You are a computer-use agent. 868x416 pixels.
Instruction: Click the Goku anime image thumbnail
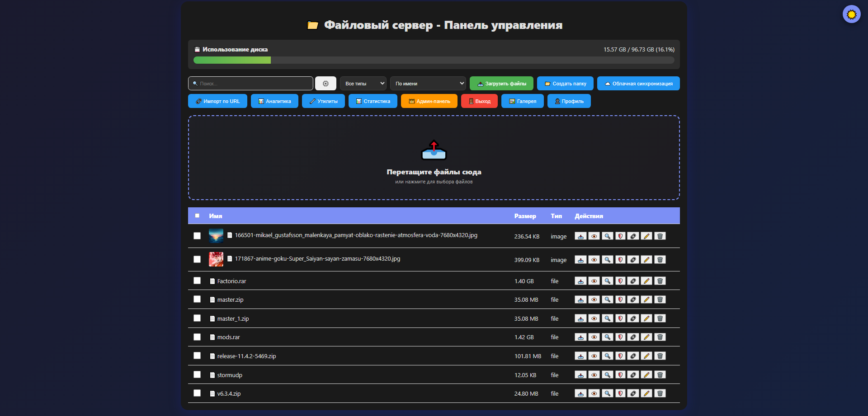click(x=216, y=259)
